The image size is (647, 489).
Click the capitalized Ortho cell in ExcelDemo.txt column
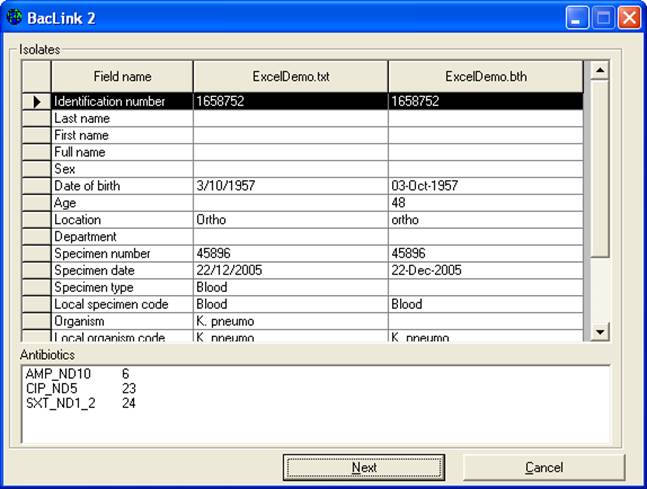click(291, 220)
